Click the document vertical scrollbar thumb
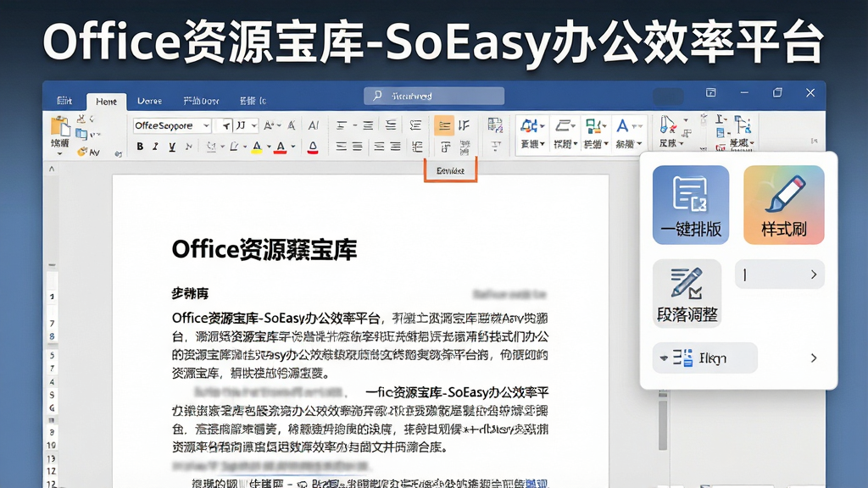Viewport: 868px width, 488px height. tap(663, 424)
